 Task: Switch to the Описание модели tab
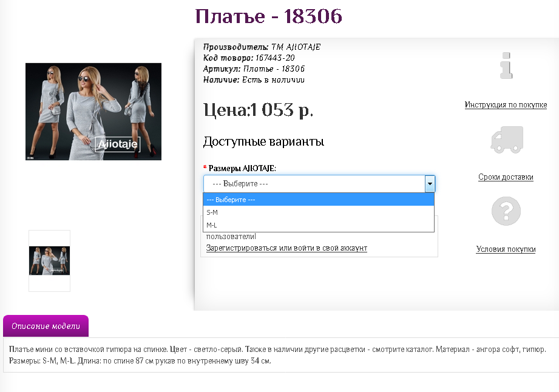point(46,326)
